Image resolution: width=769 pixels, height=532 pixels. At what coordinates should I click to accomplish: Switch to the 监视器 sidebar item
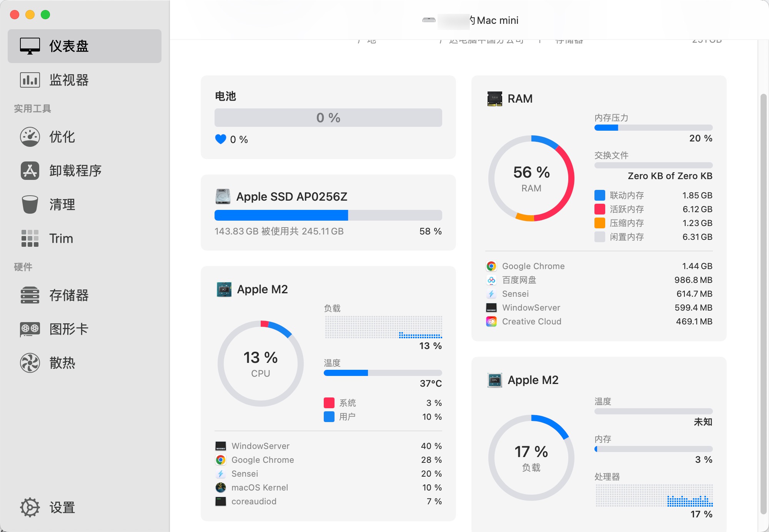[x=85, y=80]
